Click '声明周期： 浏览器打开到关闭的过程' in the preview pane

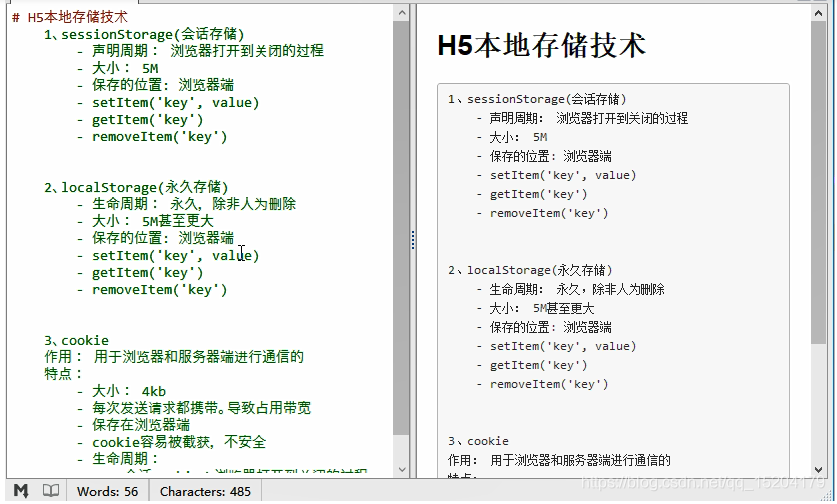pos(582,119)
